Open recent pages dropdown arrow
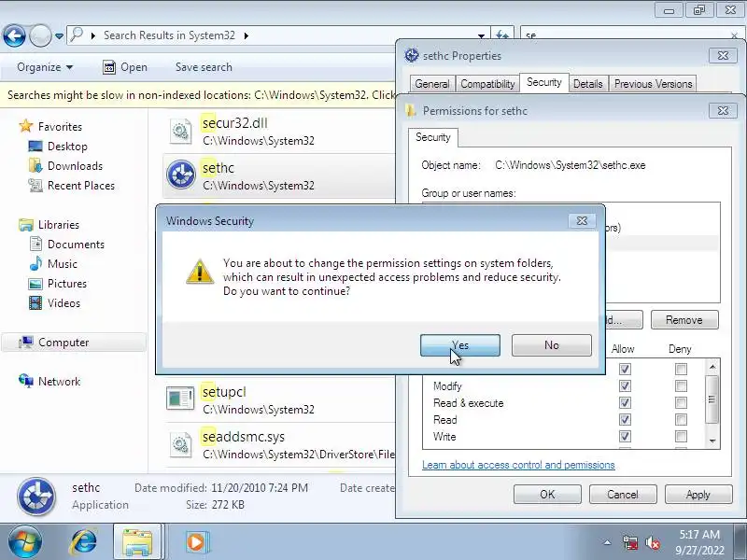Viewport: 747px width, 560px height. pos(59,36)
